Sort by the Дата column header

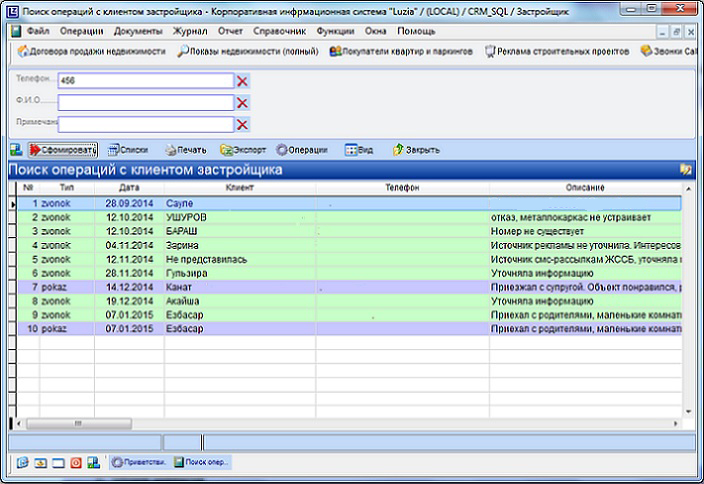click(x=129, y=188)
